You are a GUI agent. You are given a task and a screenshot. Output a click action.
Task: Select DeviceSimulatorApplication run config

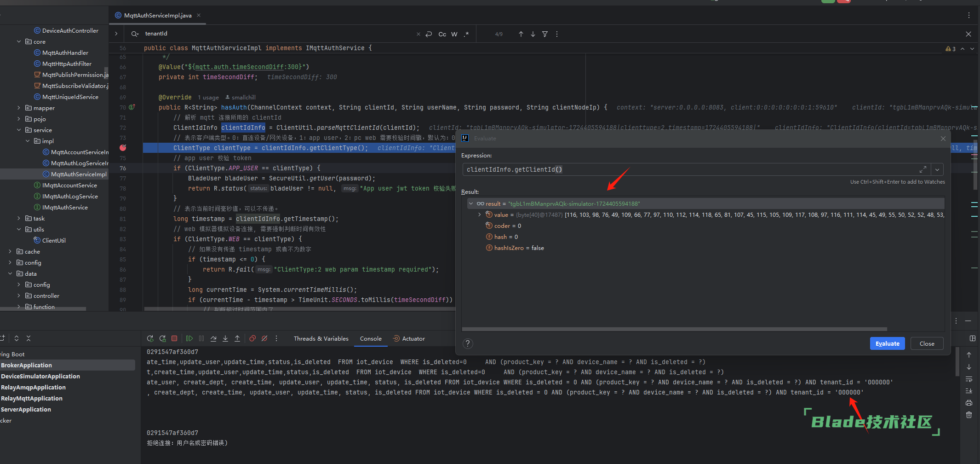[x=40, y=376]
